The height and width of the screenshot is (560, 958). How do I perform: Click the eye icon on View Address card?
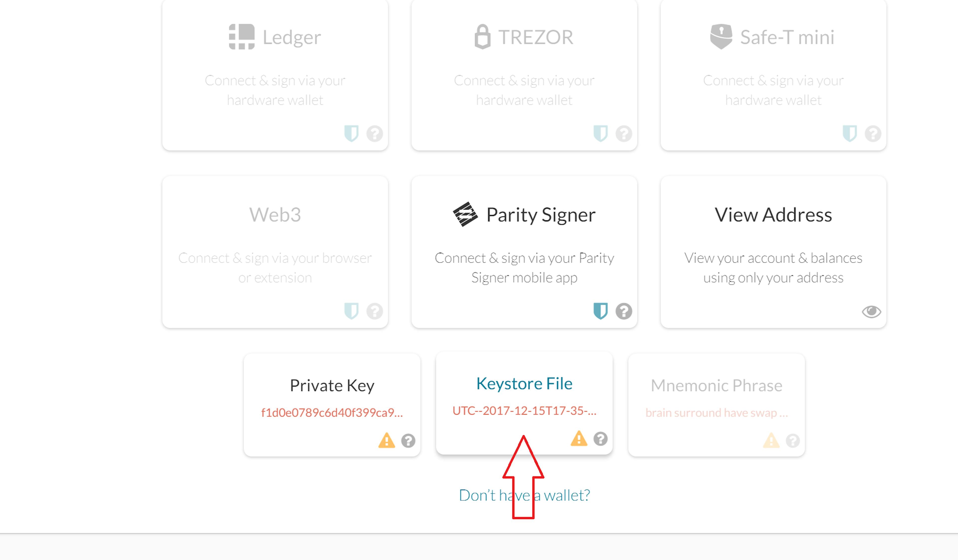(x=871, y=312)
